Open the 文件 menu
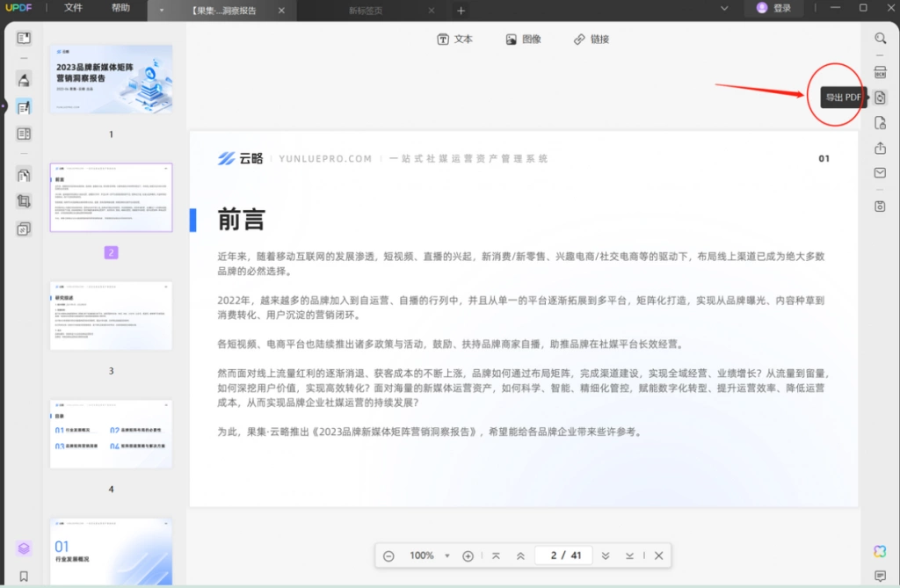This screenshot has height=588, width=900. coord(74,8)
